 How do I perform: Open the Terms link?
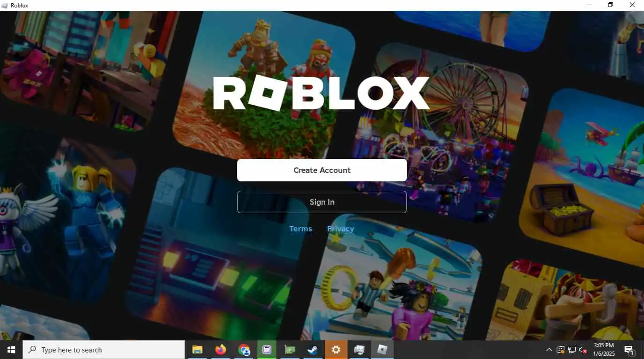(300, 229)
